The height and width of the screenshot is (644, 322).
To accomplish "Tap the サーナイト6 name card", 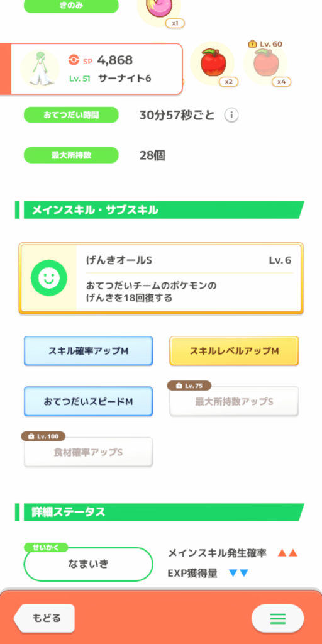I will click(92, 69).
